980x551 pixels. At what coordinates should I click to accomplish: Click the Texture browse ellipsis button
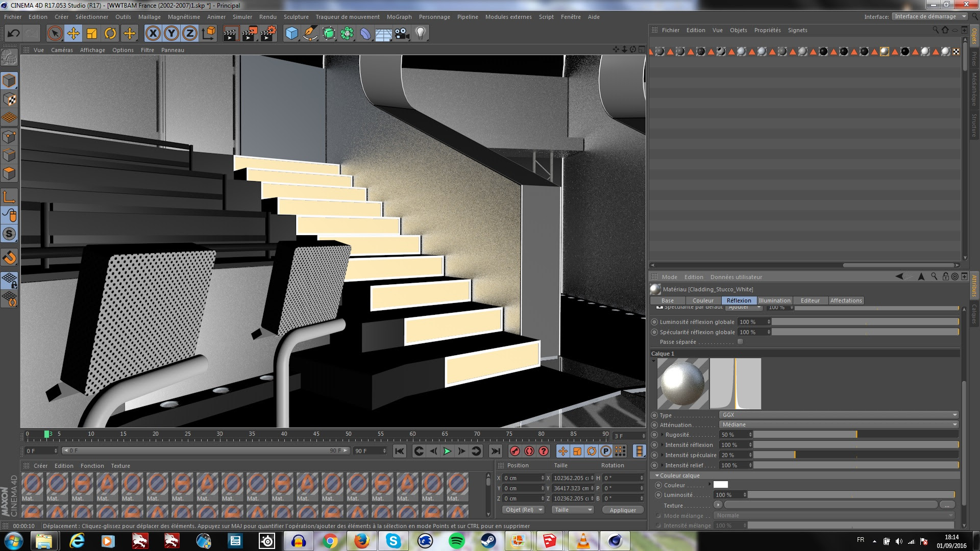pos(947,505)
